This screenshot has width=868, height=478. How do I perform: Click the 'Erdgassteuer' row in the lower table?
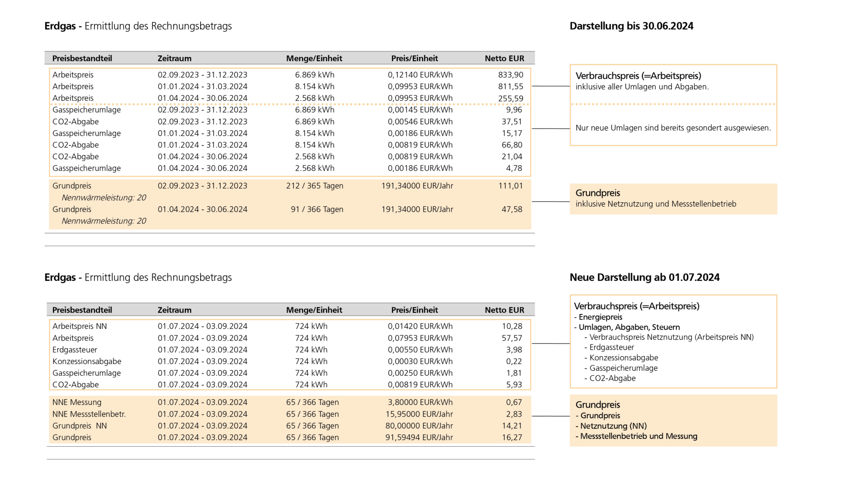[75, 350]
